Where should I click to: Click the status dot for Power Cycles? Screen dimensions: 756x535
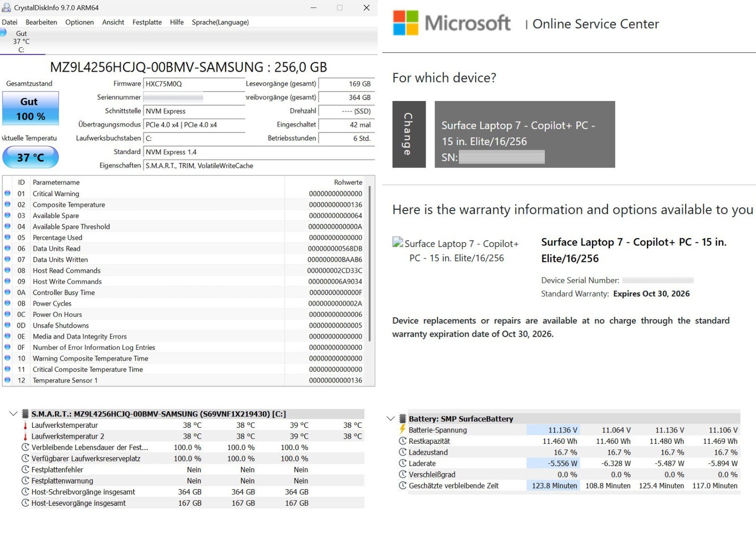click(8, 303)
